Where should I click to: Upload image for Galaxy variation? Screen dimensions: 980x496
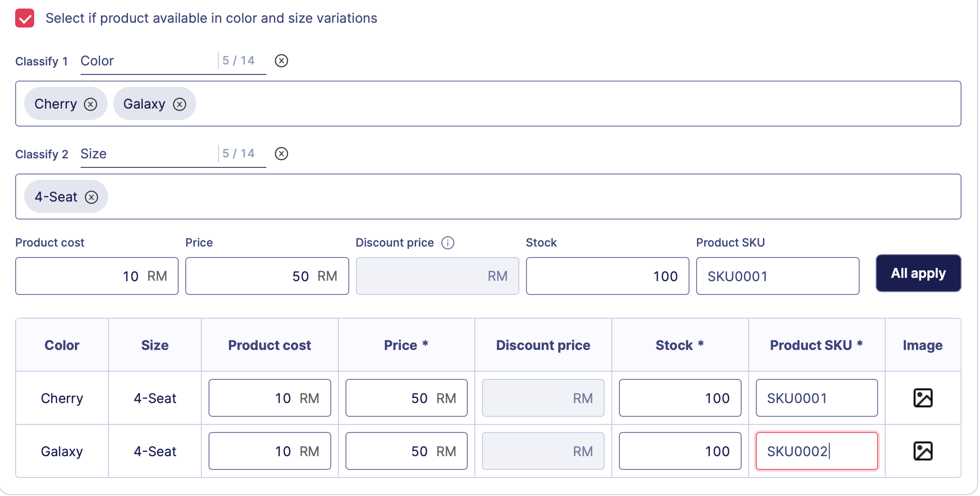click(x=923, y=451)
